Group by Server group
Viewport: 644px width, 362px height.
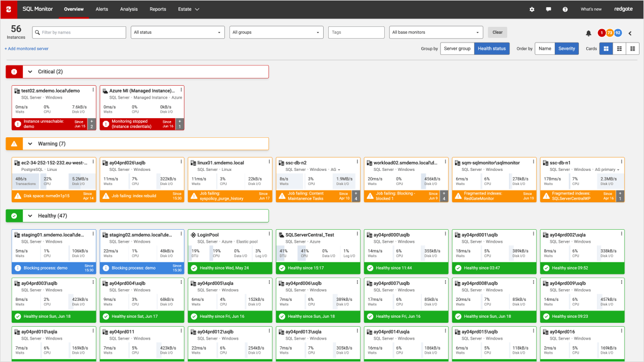(457, 48)
